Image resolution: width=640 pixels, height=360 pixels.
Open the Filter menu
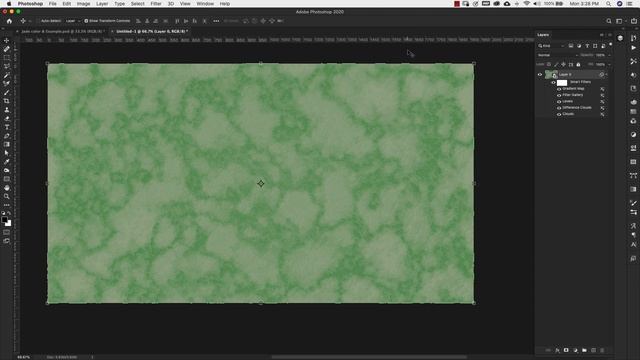click(x=156, y=4)
